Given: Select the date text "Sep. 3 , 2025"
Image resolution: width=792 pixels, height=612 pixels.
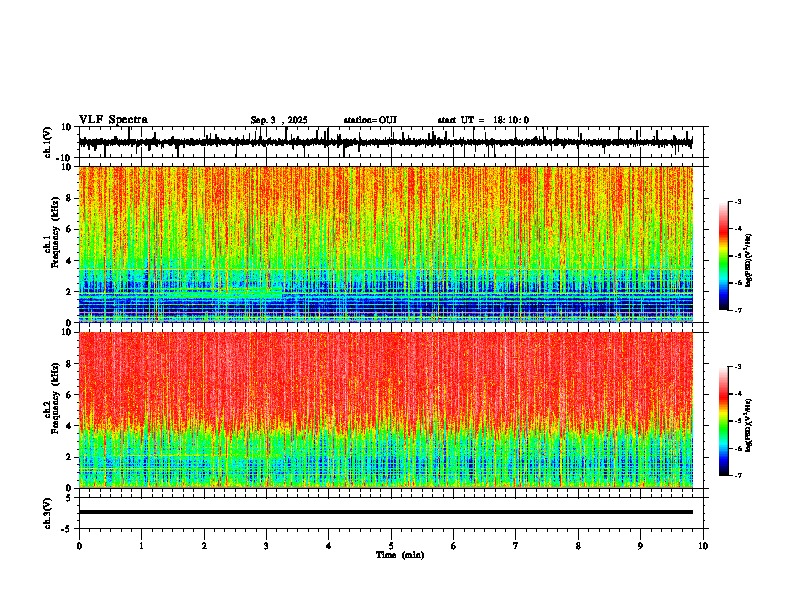Looking at the screenshot, I should (x=279, y=120).
